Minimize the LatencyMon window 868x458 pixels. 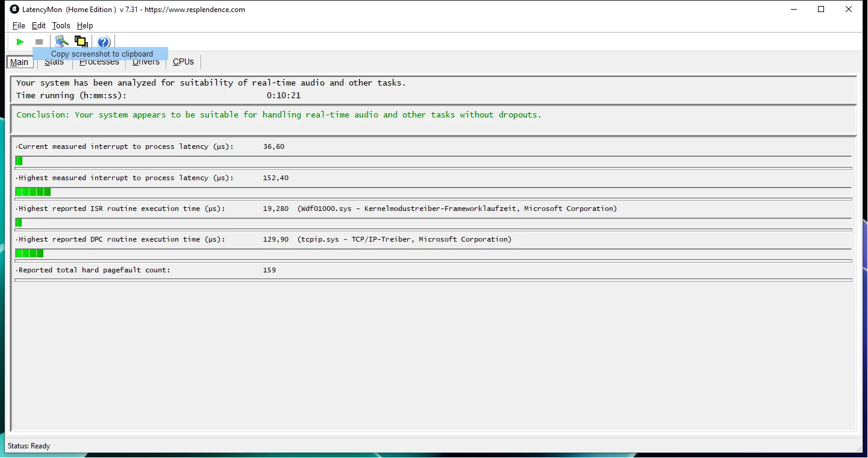pyautogui.click(x=793, y=9)
